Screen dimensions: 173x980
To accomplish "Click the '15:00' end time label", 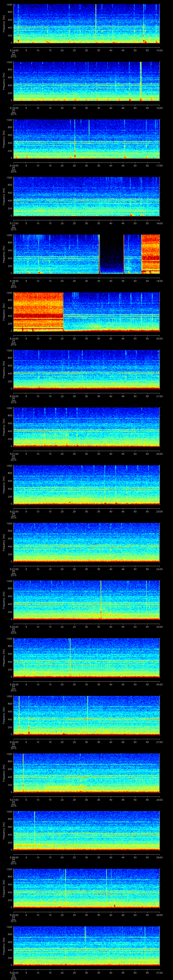I will click(159, 50).
